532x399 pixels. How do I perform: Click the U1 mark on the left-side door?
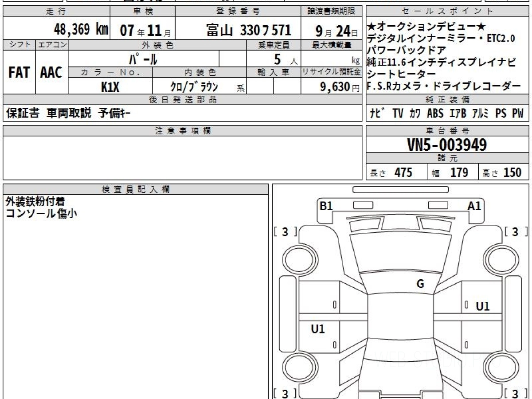(x=318, y=329)
